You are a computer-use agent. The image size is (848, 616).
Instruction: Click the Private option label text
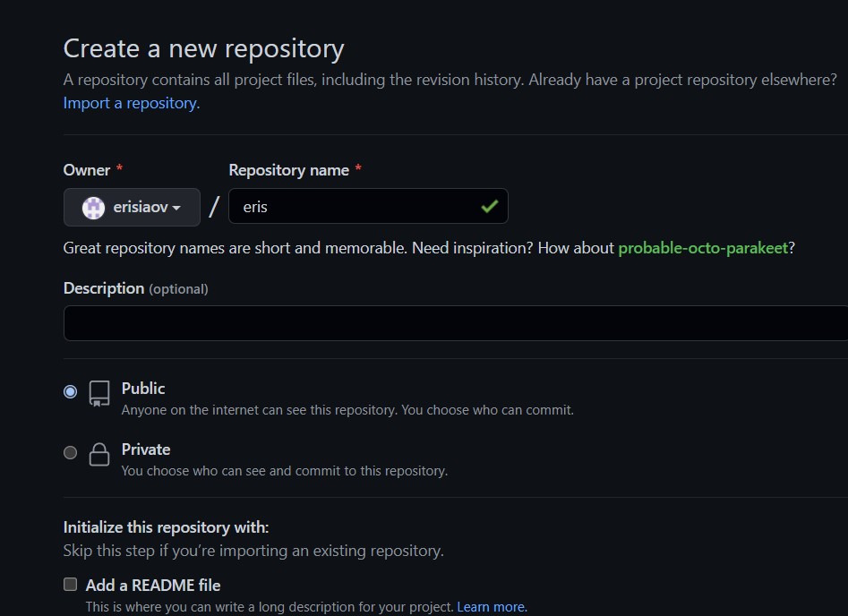tap(146, 449)
